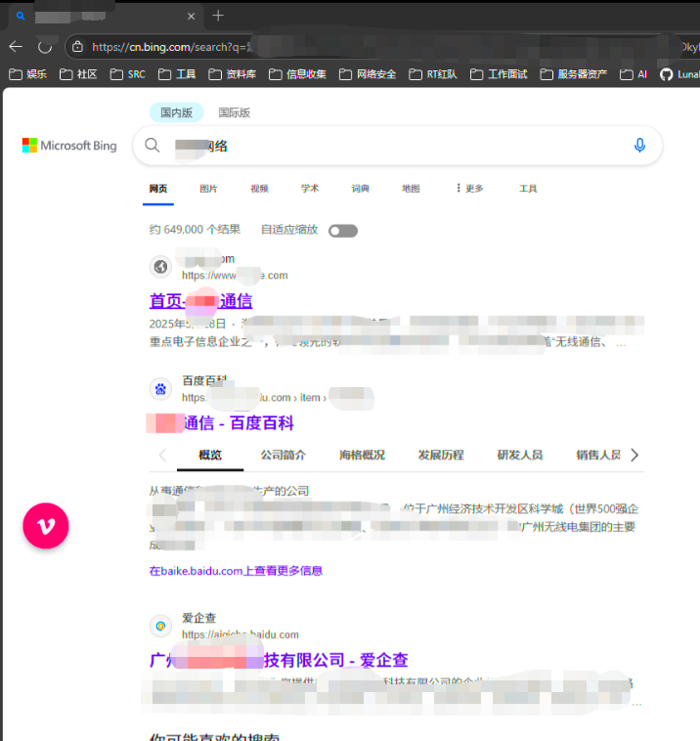Select the 概览 Baike section tab

tap(210, 456)
